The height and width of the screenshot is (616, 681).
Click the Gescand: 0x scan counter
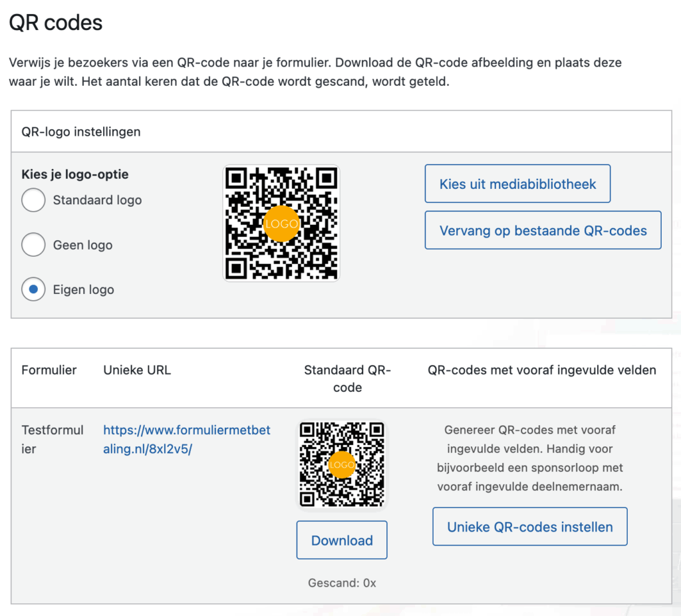[x=342, y=583]
